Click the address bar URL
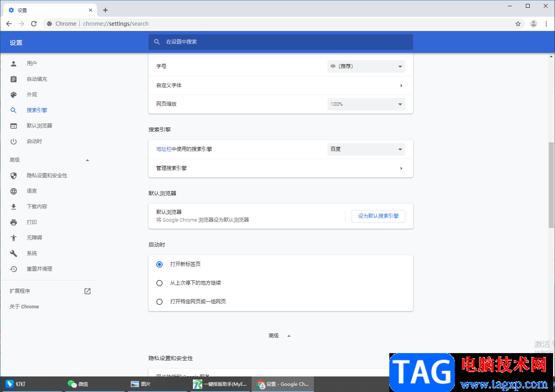The height and width of the screenshot is (392, 555). (x=116, y=24)
